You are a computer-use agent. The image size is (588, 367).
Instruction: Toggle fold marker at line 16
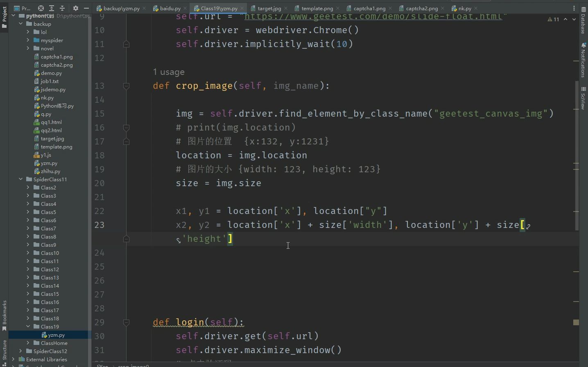pyautogui.click(x=126, y=128)
